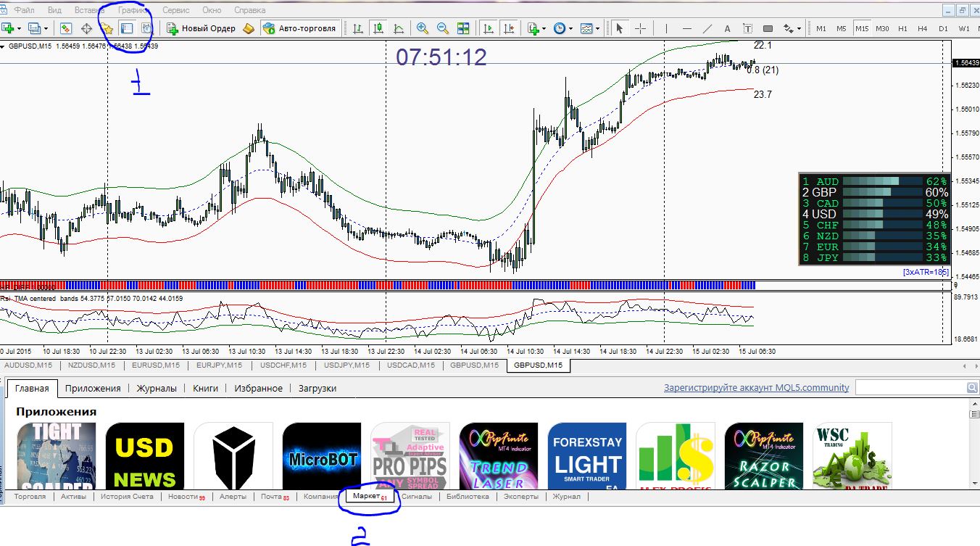Select the Trendline drawing tool

(707, 28)
